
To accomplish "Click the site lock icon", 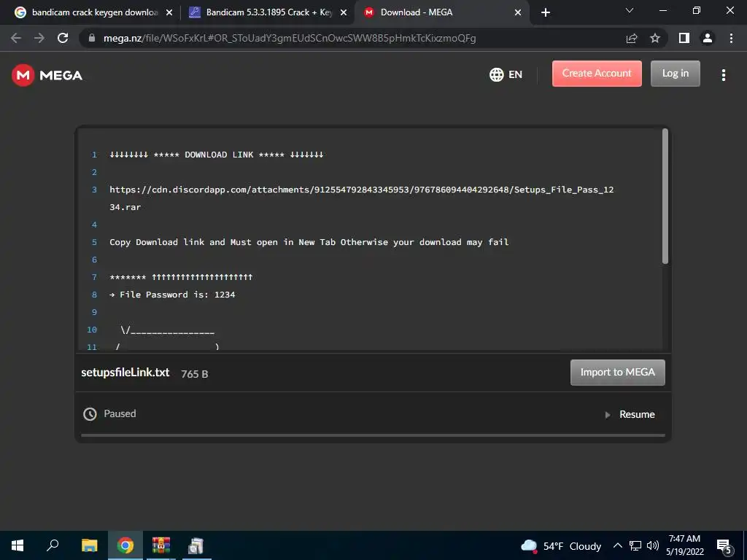I will (x=92, y=38).
